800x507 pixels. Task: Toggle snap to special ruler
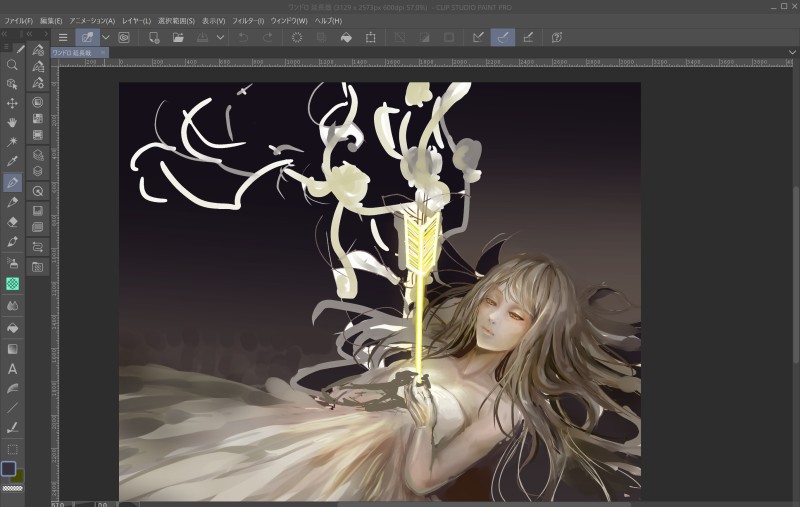click(x=503, y=38)
